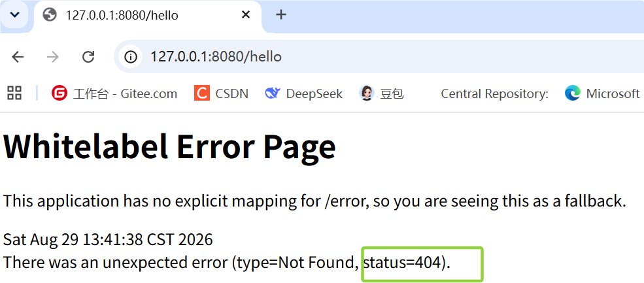This screenshot has height=283, width=644.
Task: Open the apps grid shortcut
Action: (14, 93)
